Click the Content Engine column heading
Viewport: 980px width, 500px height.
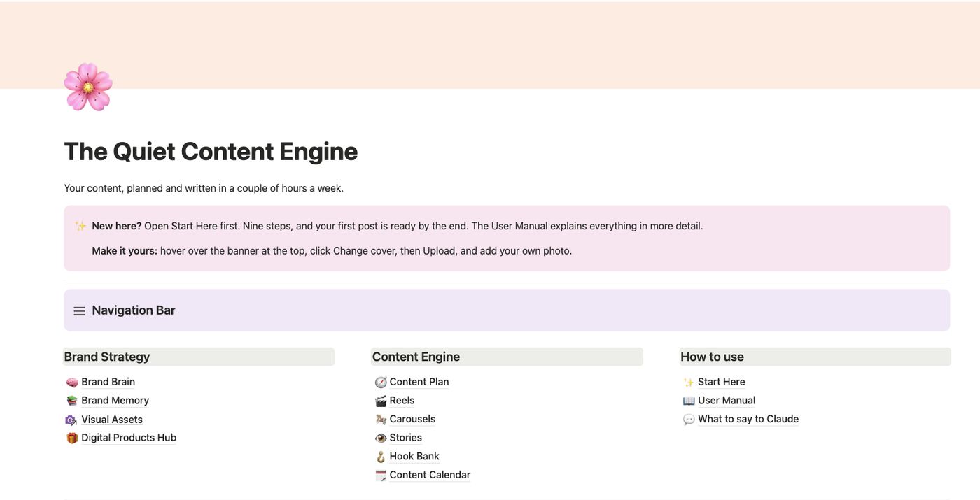pos(416,357)
